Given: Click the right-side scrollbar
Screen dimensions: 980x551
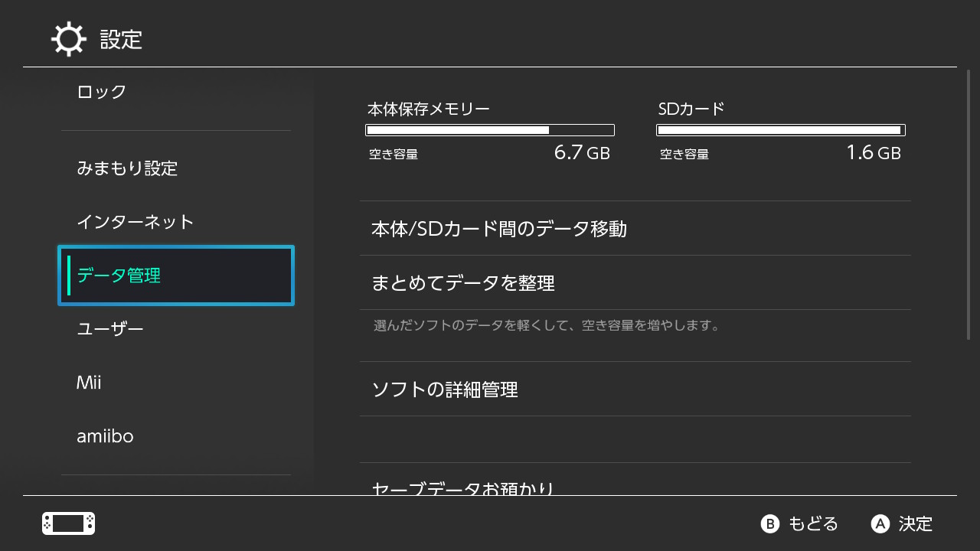Looking at the screenshot, I should (x=969, y=207).
